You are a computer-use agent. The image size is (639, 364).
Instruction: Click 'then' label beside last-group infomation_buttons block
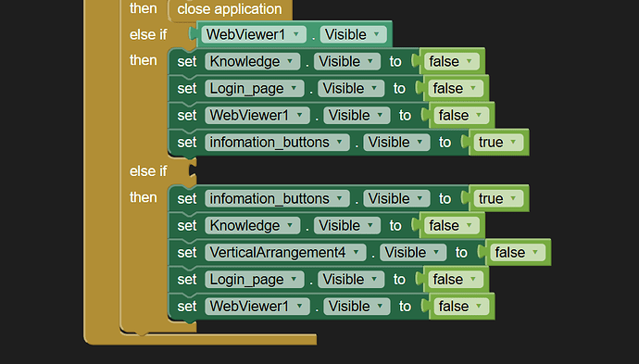[x=143, y=197]
